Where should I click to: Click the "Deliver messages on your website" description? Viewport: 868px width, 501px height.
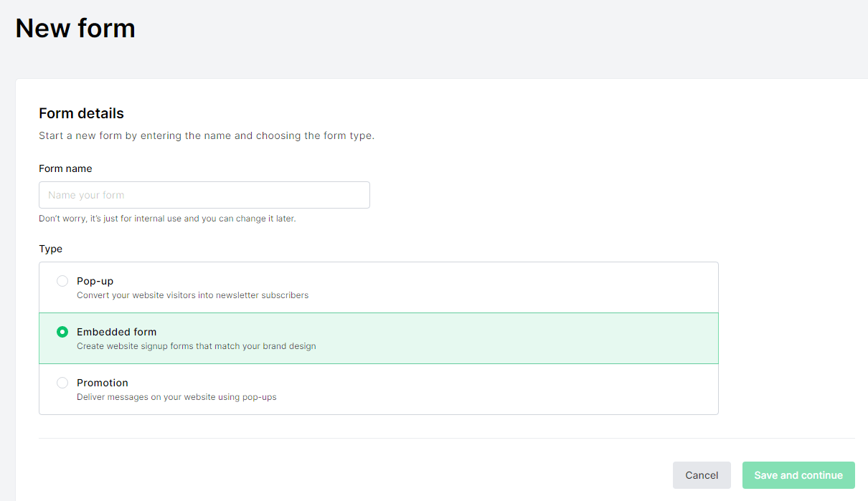point(176,397)
